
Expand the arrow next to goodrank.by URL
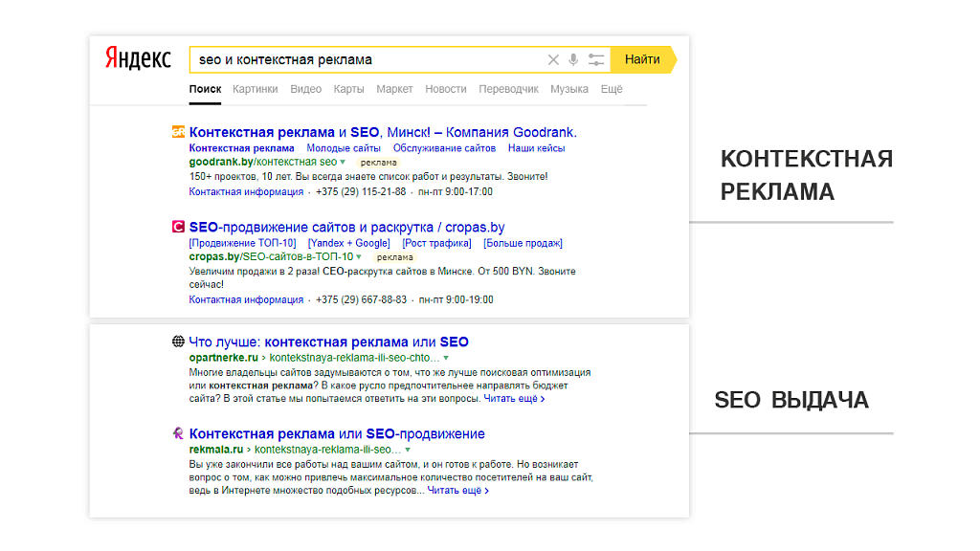(x=343, y=163)
